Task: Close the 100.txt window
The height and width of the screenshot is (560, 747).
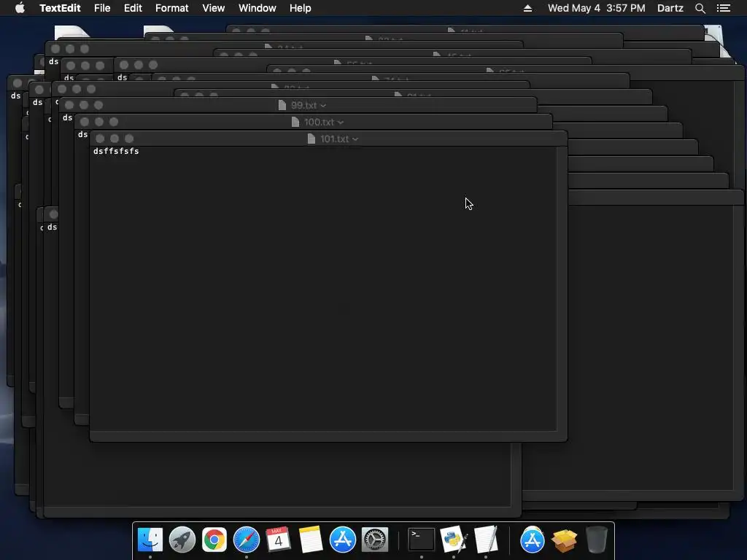Action: point(85,122)
